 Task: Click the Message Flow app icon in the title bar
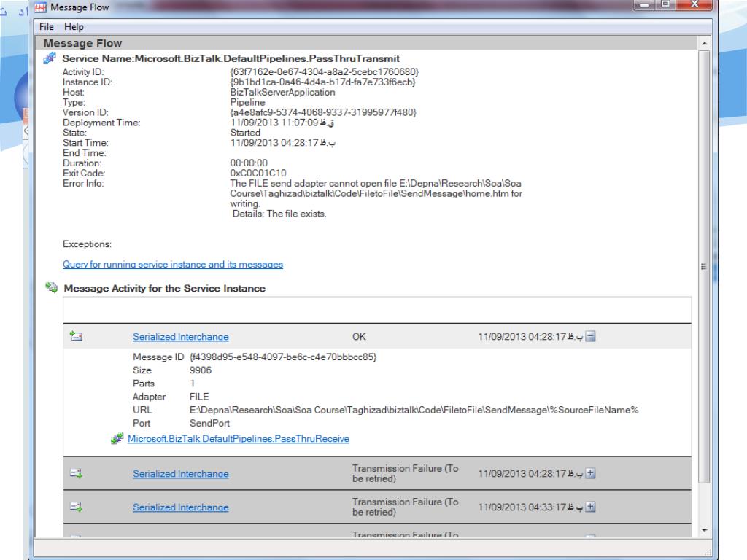(41, 7)
